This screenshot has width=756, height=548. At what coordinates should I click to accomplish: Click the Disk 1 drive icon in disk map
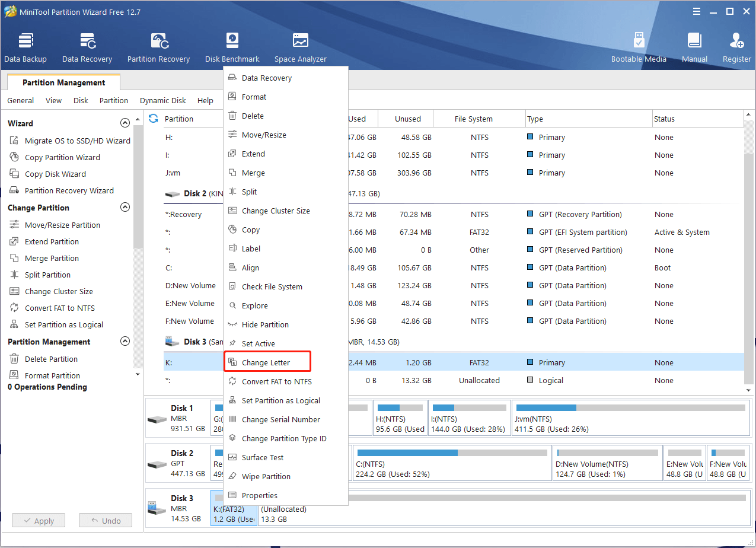(157, 419)
